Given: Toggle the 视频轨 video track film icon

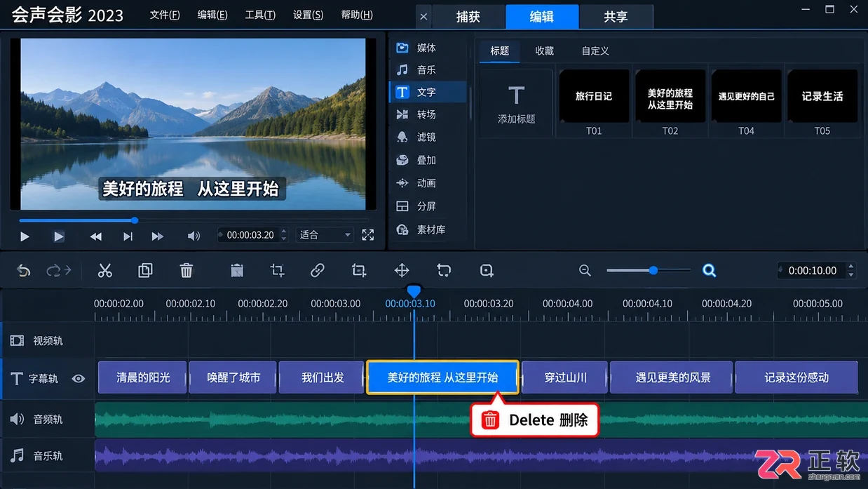Looking at the screenshot, I should 17,341.
